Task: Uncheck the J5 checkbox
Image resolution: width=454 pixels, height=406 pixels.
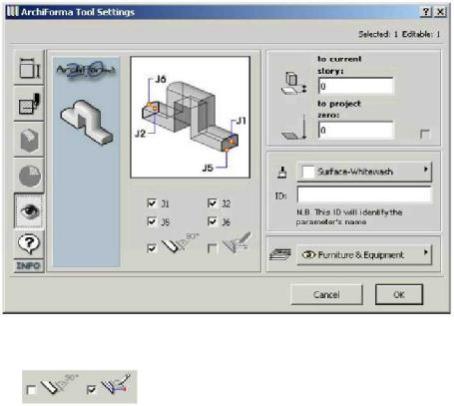Action: tap(152, 221)
